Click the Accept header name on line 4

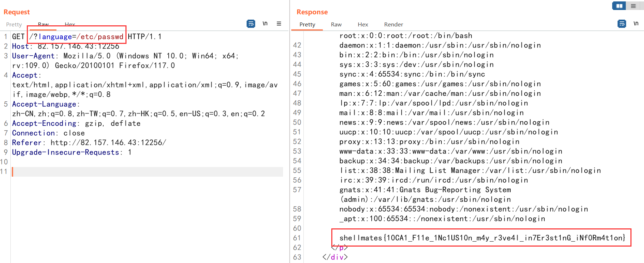(25, 75)
